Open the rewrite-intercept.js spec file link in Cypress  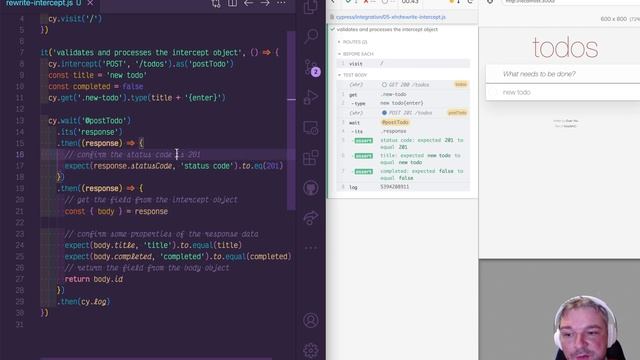[x=391, y=17]
